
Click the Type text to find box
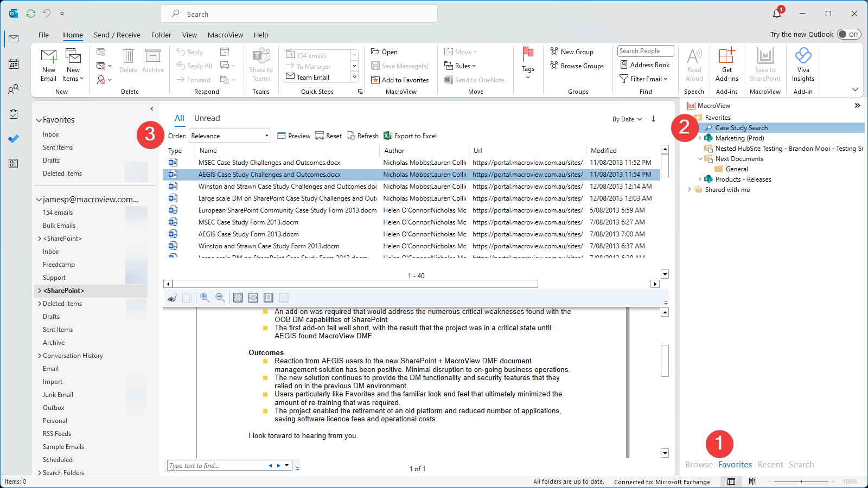[216, 465]
